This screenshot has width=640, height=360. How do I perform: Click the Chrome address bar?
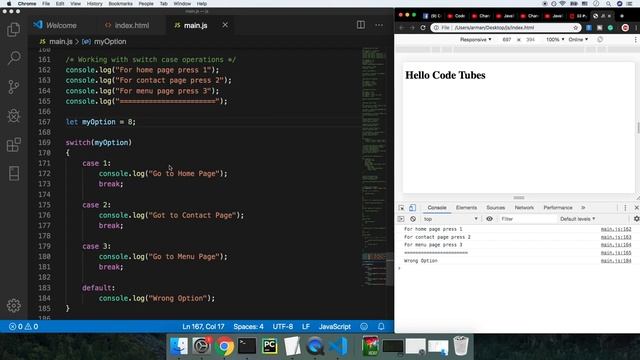[x=505, y=28]
